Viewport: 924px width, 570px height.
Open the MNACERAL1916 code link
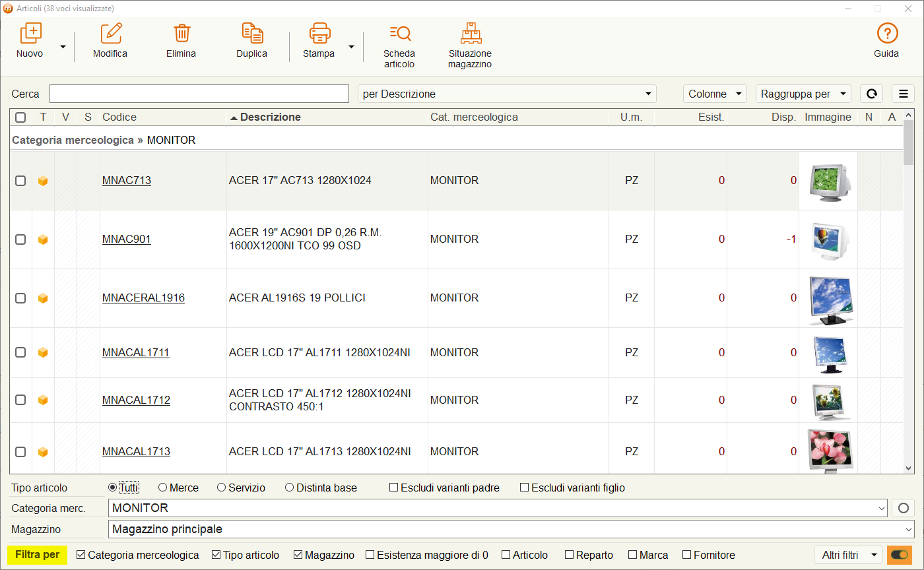143,298
